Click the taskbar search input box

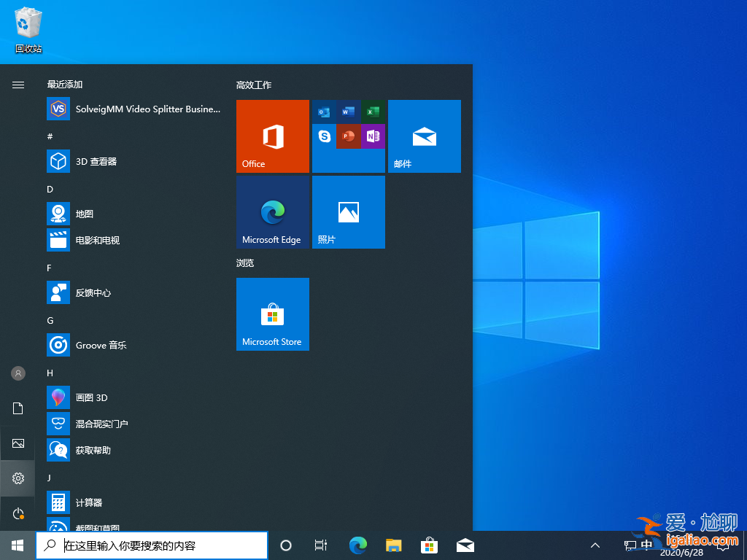152,545
